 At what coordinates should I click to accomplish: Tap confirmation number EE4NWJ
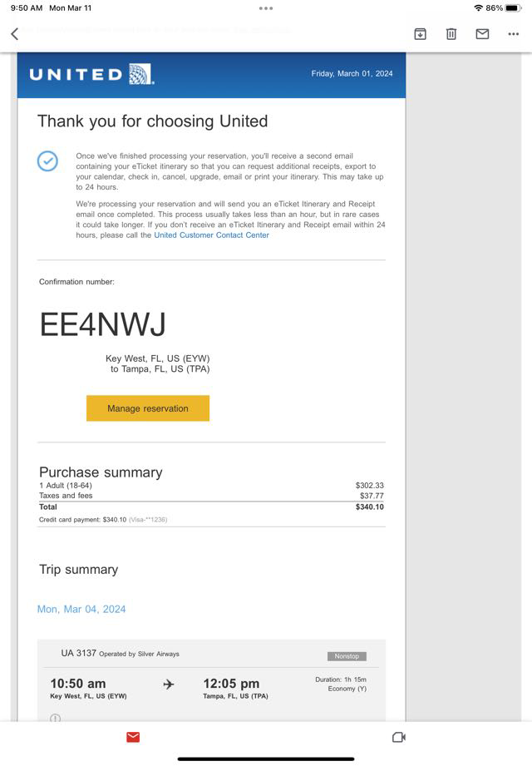[x=103, y=324]
